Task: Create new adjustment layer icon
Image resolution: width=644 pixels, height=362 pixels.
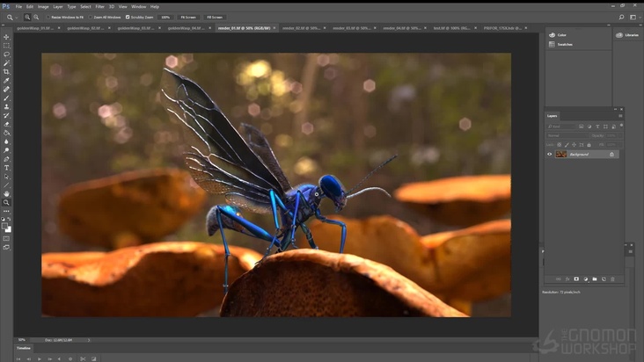Action: (x=585, y=279)
